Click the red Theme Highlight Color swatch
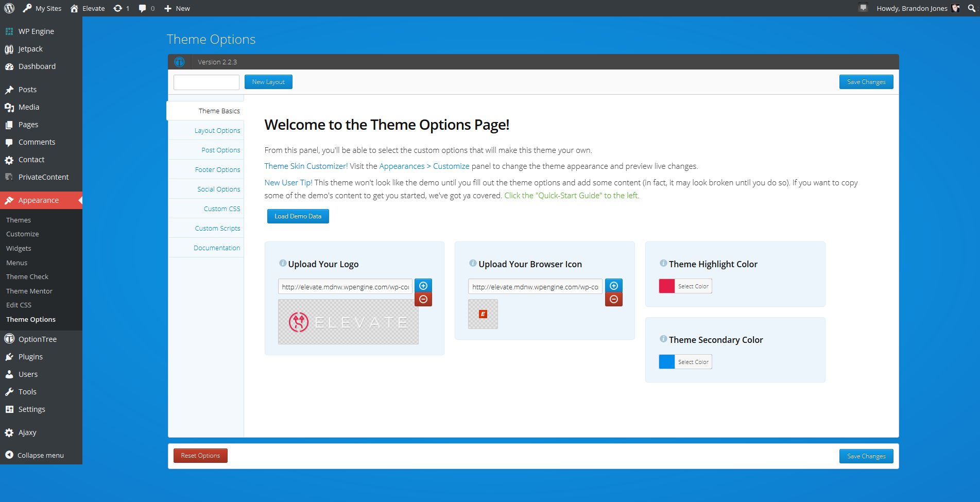This screenshot has height=502, width=980. (x=667, y=286)
